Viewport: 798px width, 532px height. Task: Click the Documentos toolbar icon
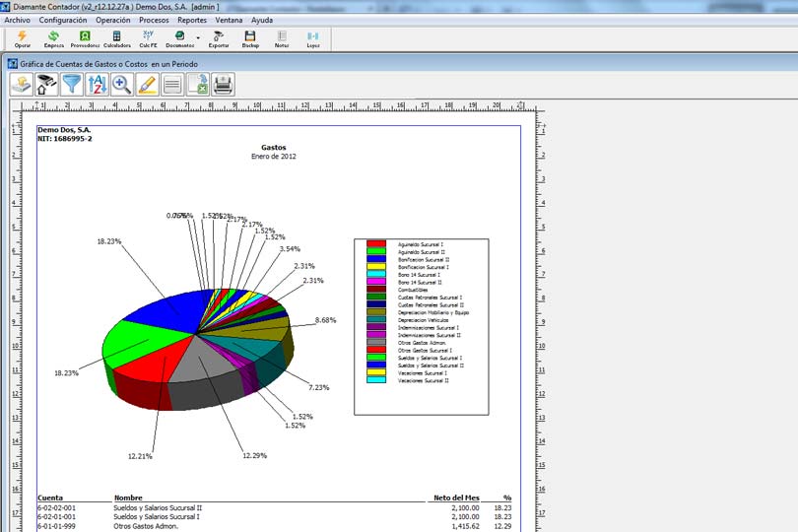[179, 38]
